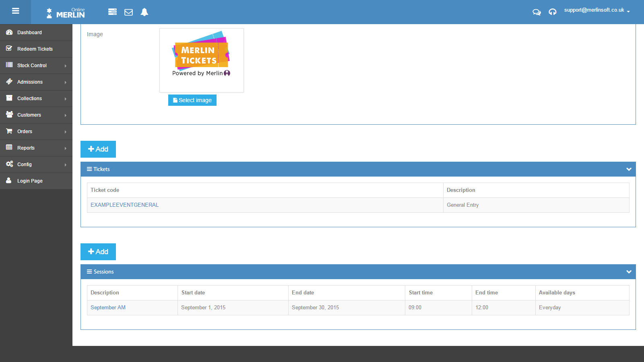Click the Login Page user icon
Viewport: 644px width, 362px height.
click(x=9, y=180)
